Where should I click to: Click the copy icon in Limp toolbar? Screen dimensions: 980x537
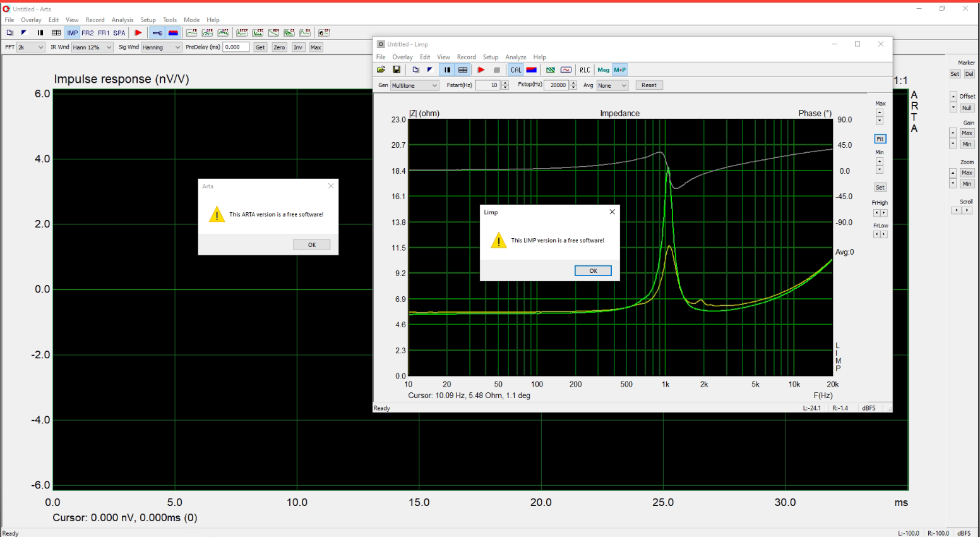click(x=415, y=70)
